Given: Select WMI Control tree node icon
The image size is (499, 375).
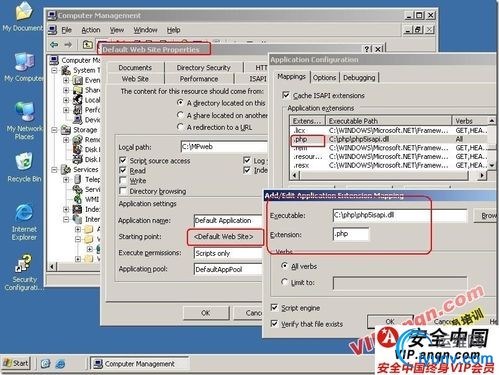Looking at the screenshot, I should pos(78,199).
